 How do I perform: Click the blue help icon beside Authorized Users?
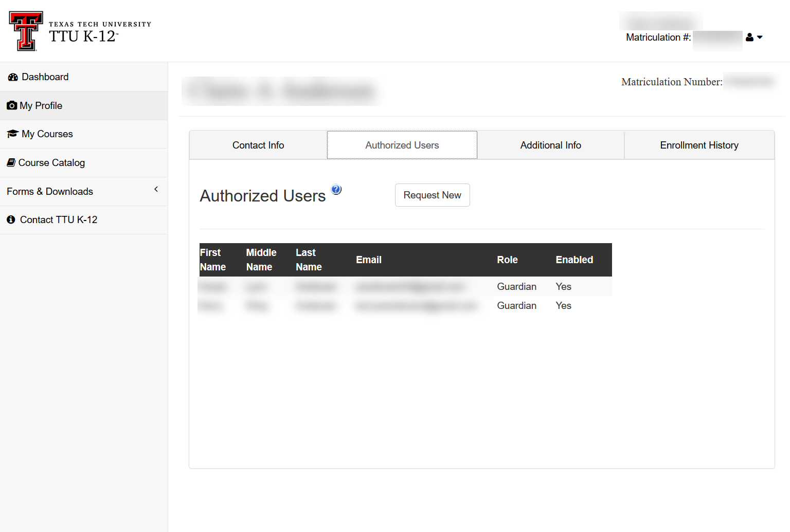pos(336,190)
